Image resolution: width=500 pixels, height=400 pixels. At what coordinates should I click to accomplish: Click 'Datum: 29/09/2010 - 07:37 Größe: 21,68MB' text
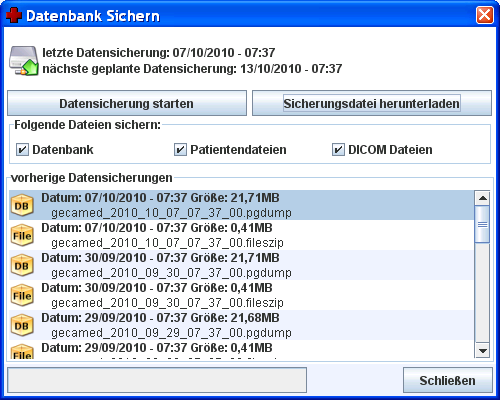(x=160, y=318)
